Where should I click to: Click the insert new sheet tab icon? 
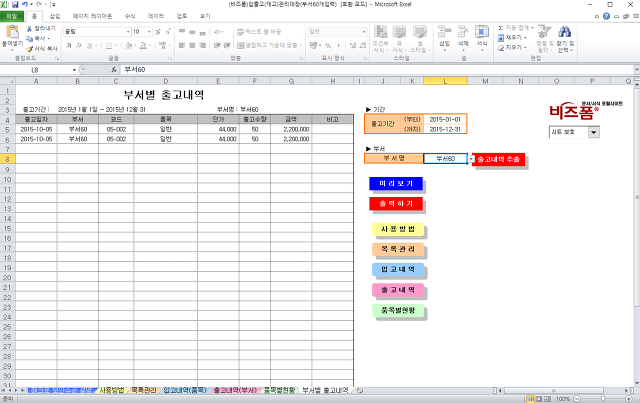pos(359,390)
